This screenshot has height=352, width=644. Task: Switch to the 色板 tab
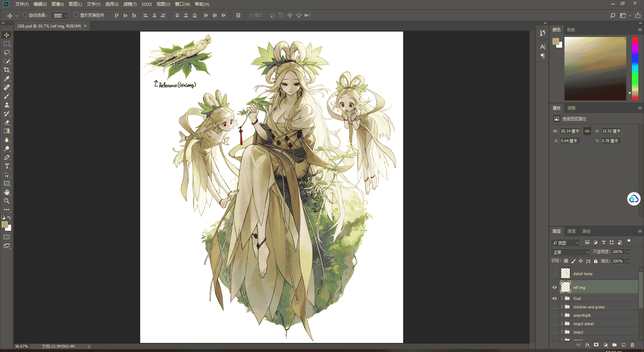pyautogui.click(x=571, y=30)
